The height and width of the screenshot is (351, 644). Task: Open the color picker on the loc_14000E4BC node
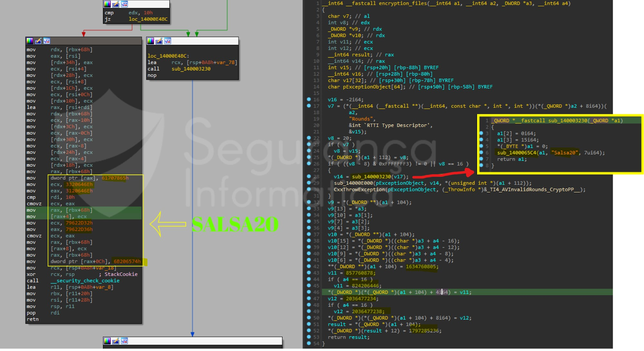pos(151,41)
